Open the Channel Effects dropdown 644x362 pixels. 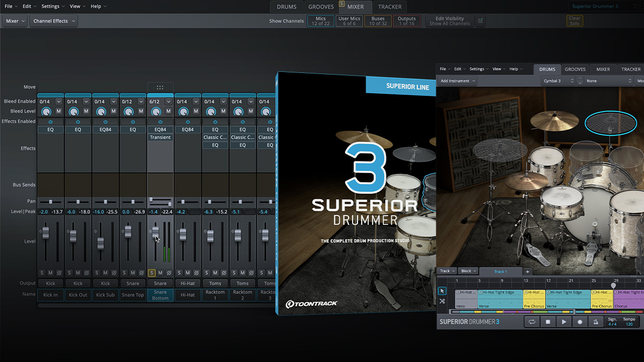tap(53, 21)
